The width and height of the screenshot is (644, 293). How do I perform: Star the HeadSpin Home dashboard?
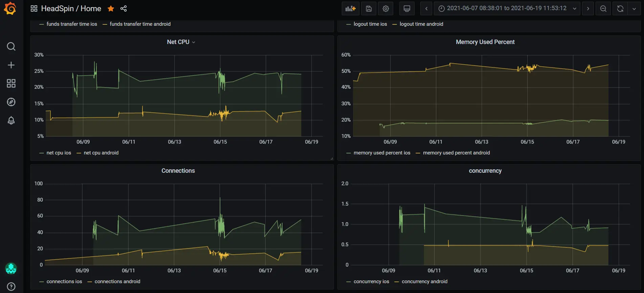[x=111, y=9]
